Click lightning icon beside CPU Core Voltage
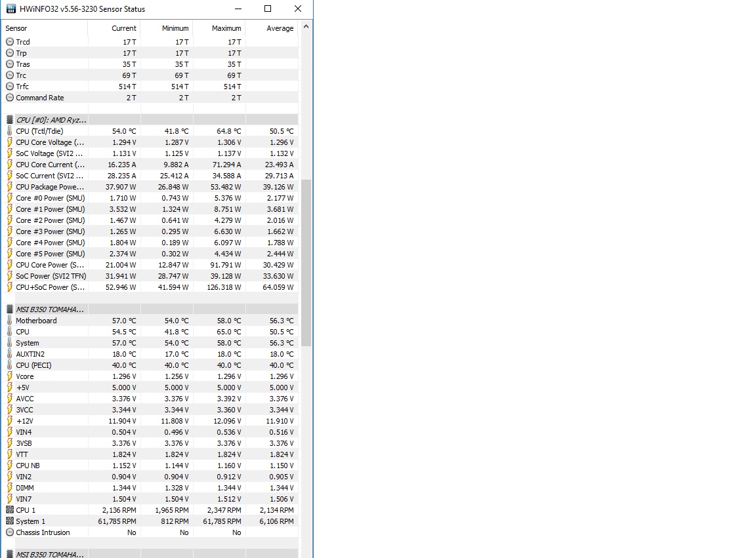The width and height of the screenshot is (756, 558). tap(10, 142)
